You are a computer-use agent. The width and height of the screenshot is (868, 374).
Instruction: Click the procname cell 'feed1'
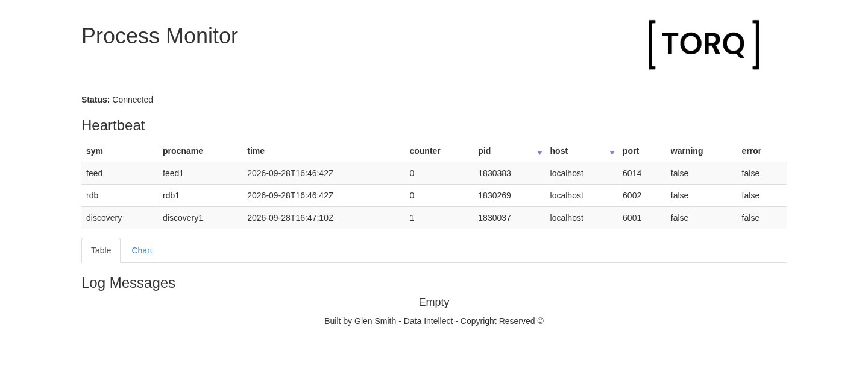173,173
